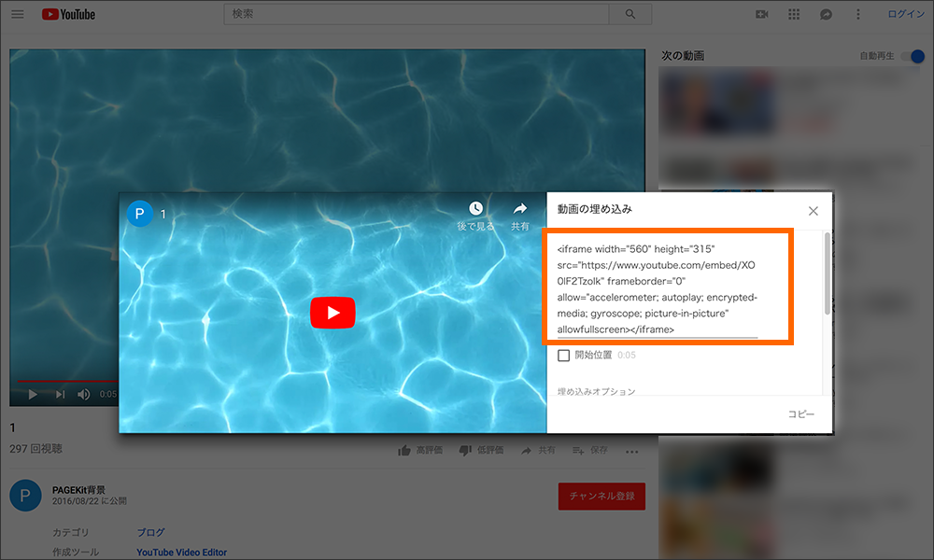Click 共有 arrow icon in embed preview
934x560 pixels.
click(520, 208)
